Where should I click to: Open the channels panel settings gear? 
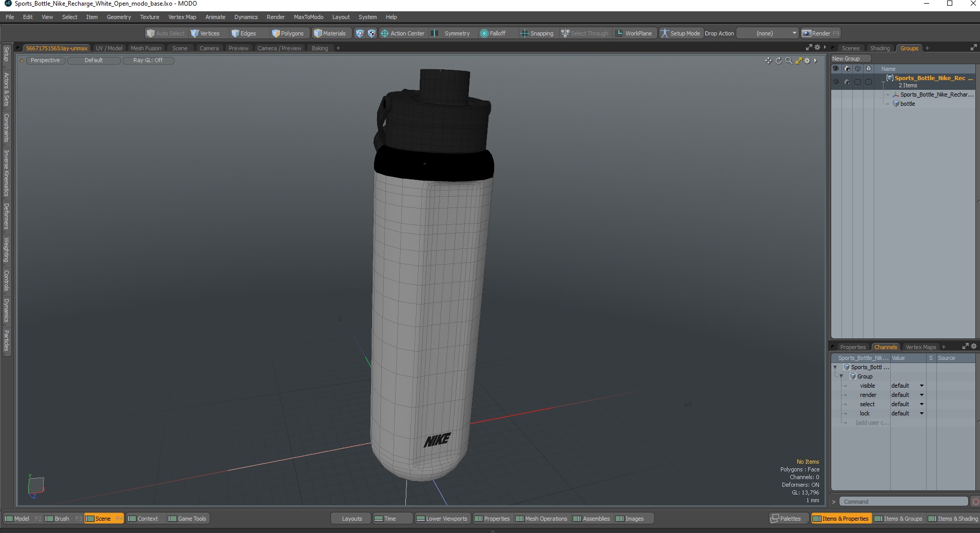pyautogui.click(x=974, y=347)
